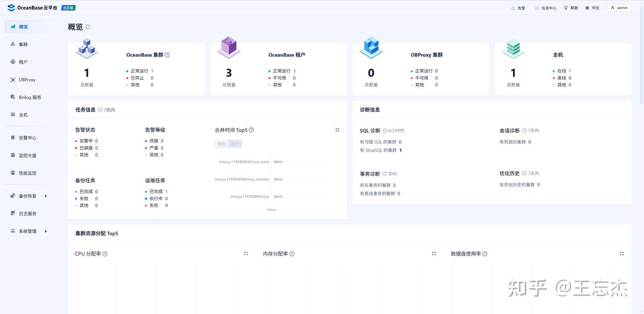Screen dimensions: 644x314
Task: Click the 停服 alarm level row
Action: coord(154,141)
